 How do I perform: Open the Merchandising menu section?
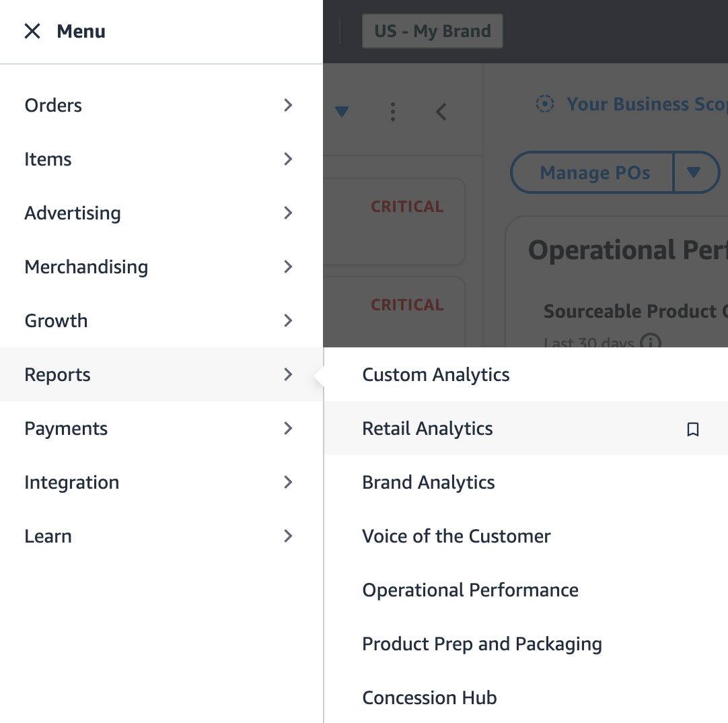[x=161, y=267]
